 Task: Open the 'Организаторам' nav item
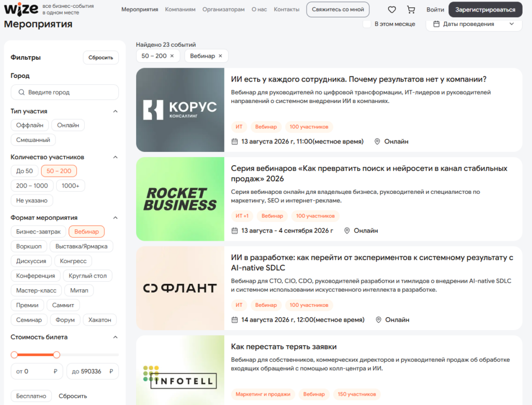click(x=223, y=9)
